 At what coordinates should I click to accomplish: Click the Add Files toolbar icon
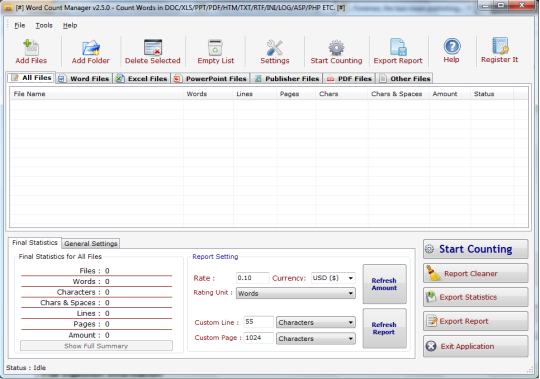[31, 48]
